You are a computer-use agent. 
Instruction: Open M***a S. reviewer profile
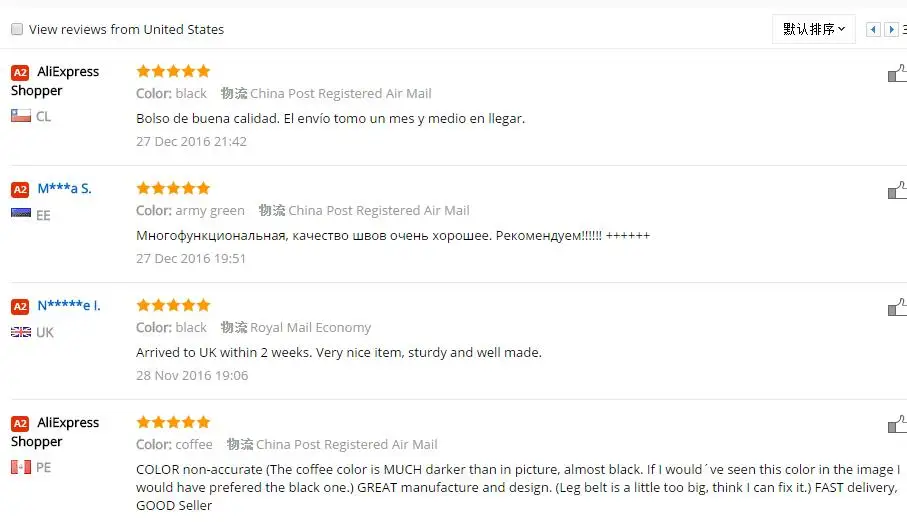64,188
